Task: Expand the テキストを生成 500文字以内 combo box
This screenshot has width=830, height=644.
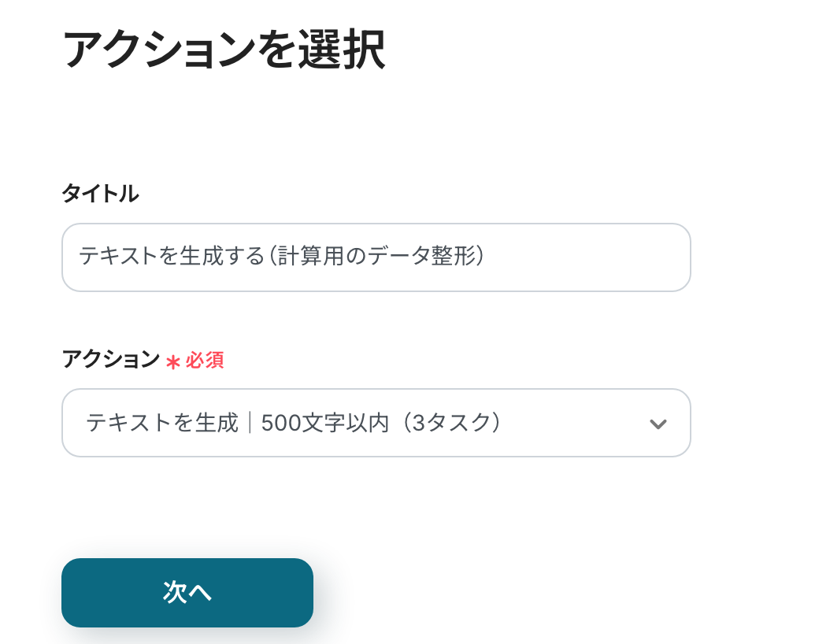Action: 376,423
